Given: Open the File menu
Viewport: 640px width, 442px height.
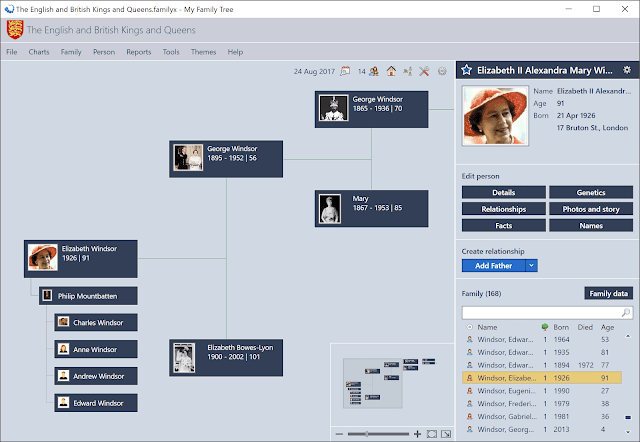Looking at the screenshot, I should [12, 52].
